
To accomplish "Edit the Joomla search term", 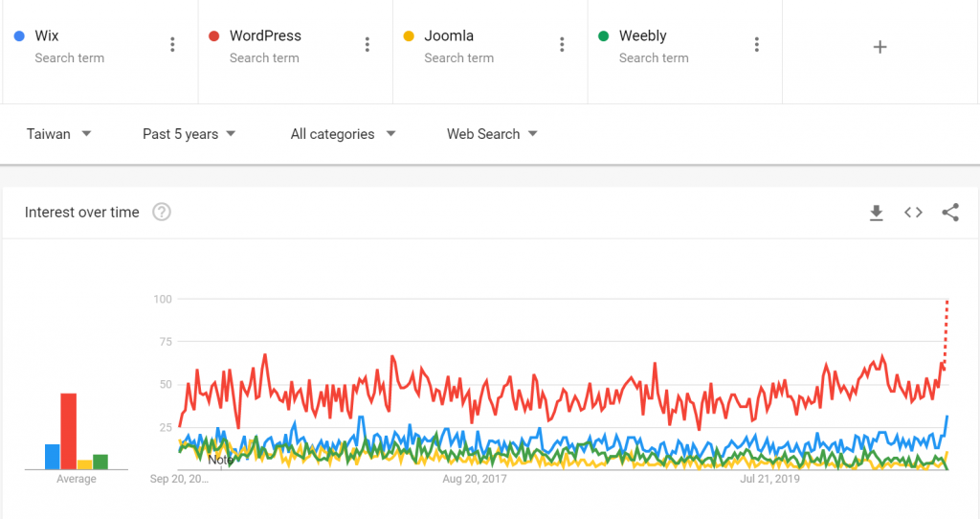I will tap(449, 36).
